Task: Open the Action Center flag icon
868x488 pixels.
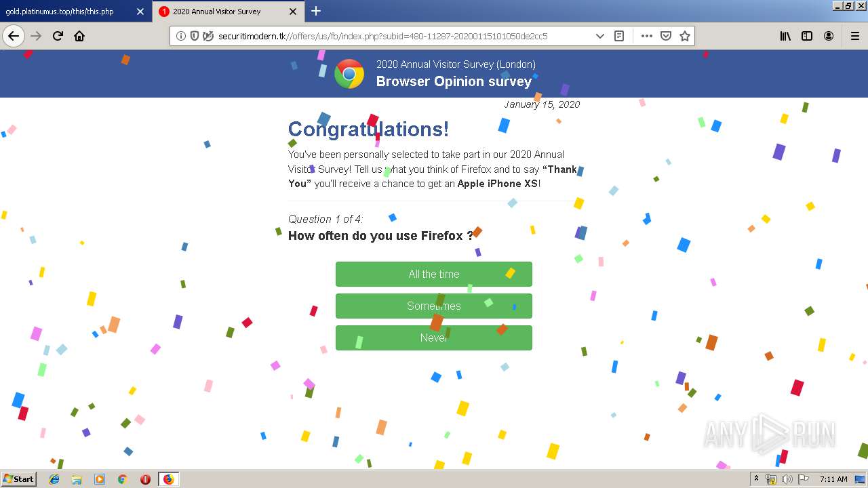Action: (802, 479)
